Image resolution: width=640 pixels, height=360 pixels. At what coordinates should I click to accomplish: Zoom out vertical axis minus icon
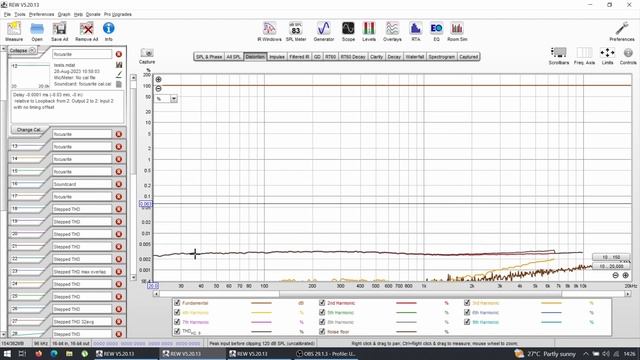click(x=158, y=89)
